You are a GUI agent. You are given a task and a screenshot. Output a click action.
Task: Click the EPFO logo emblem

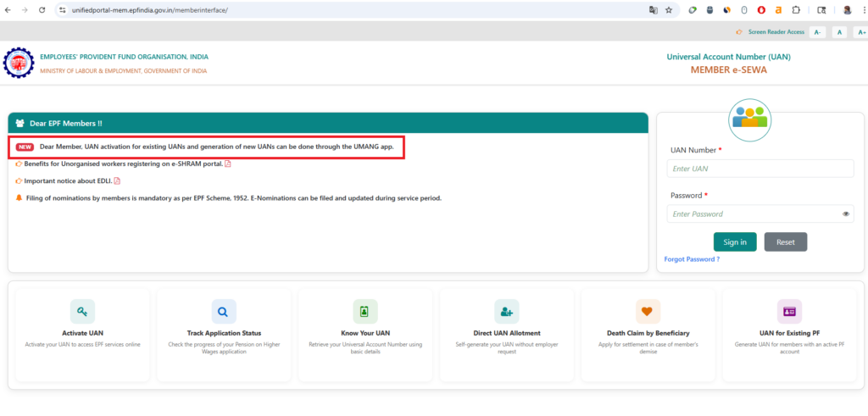[18, 64]
